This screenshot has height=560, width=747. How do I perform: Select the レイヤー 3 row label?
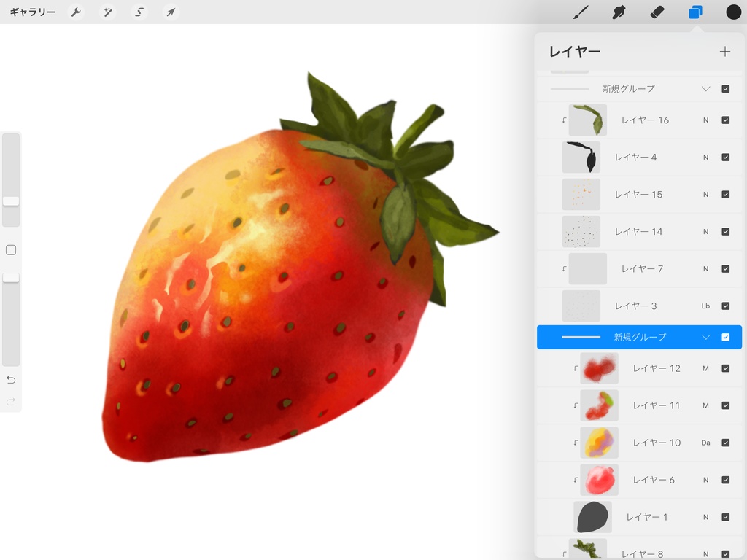tap(635, 306)
